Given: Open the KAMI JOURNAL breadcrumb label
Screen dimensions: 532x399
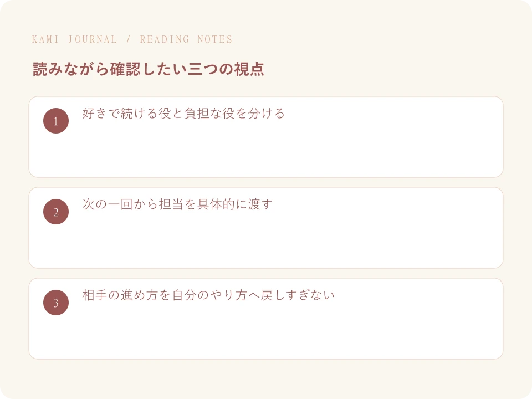Looking at the screenshot, I should click(x=74, y=39).
